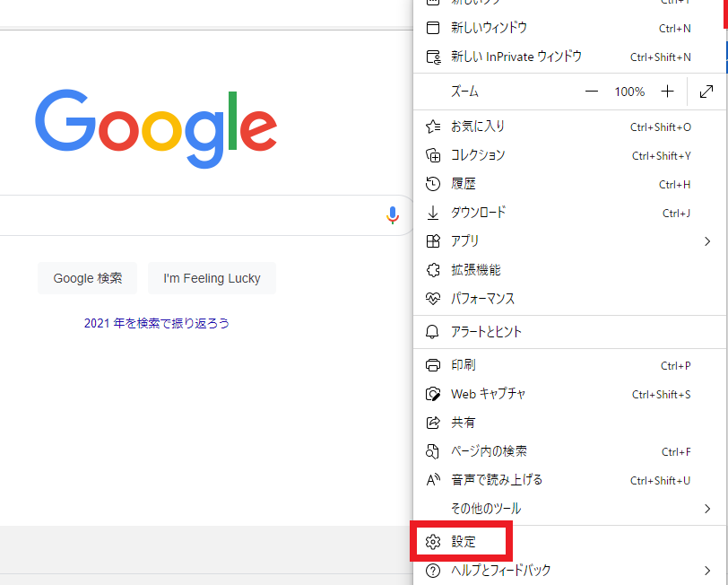728x585 pixels.
Task: Click the Google 検索 button
Action: click(87, 278)
